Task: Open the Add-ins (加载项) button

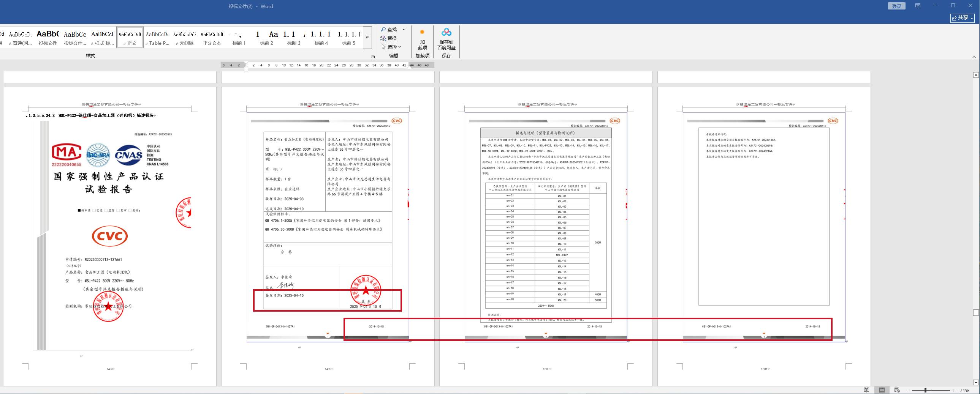Action: (x=422, y=39)
